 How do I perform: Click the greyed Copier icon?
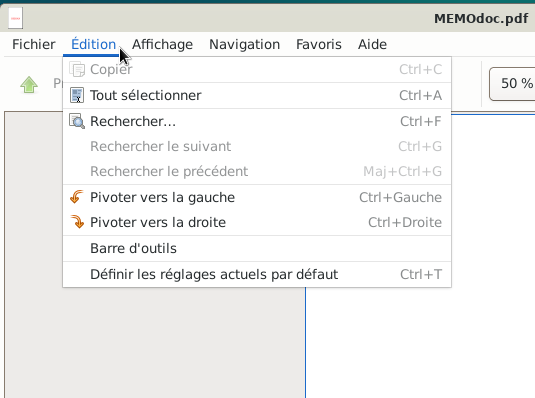pos(77,69)
